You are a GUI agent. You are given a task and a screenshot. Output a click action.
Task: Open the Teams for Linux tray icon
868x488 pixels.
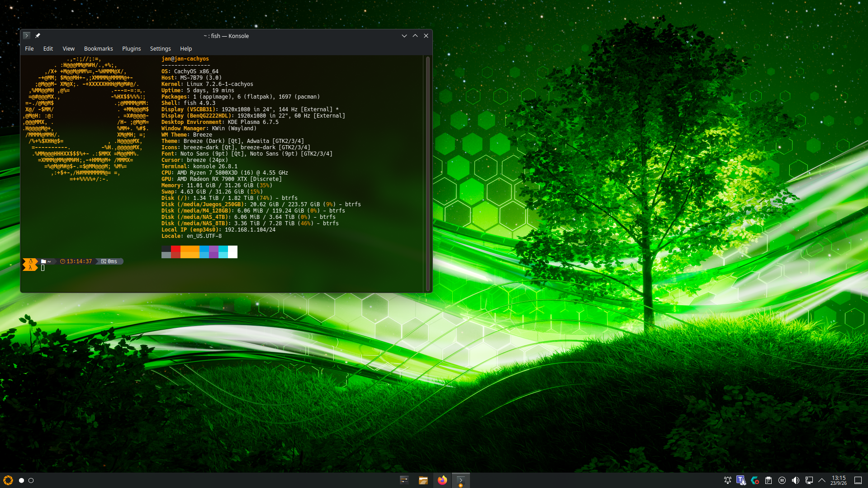tap(741, 480)
